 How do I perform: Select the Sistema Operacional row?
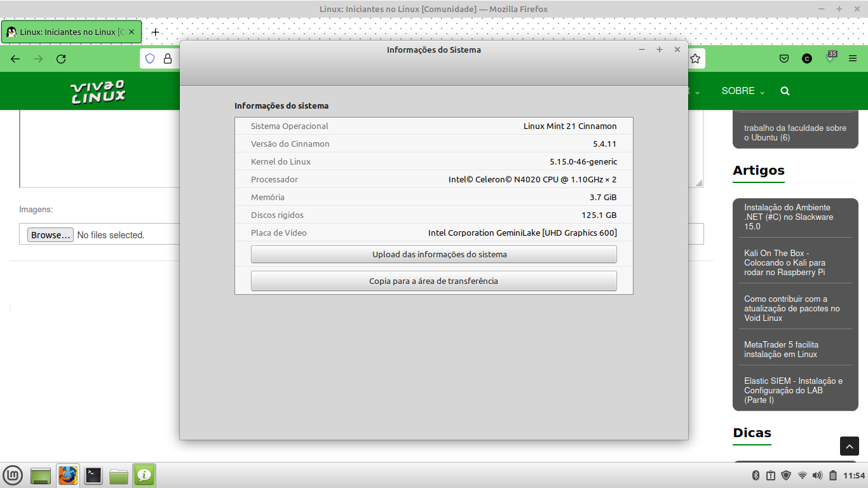click(x=434, y=126)
